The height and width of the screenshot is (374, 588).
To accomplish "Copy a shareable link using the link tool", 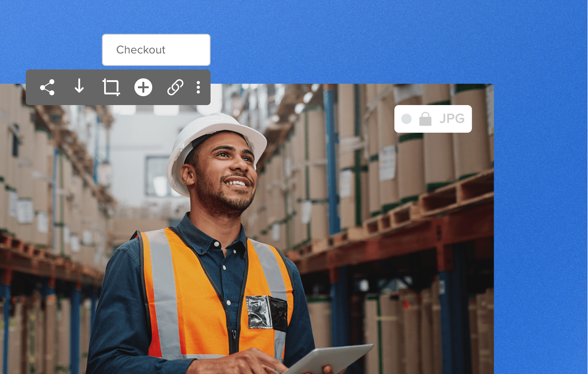I will pos(175,87).
